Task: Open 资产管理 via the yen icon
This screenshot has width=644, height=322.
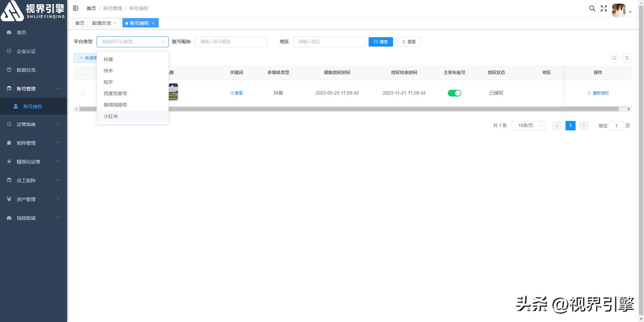Action: [x=9, y=199]
